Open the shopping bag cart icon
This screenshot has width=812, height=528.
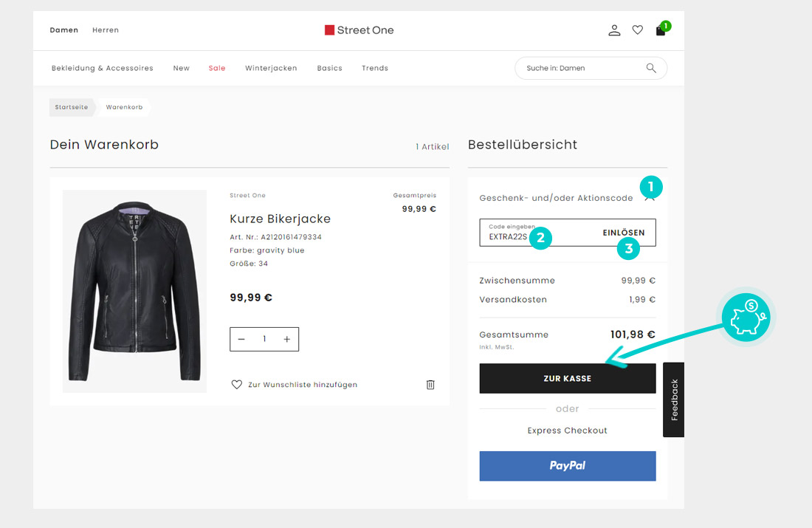[x=661, y=30]
